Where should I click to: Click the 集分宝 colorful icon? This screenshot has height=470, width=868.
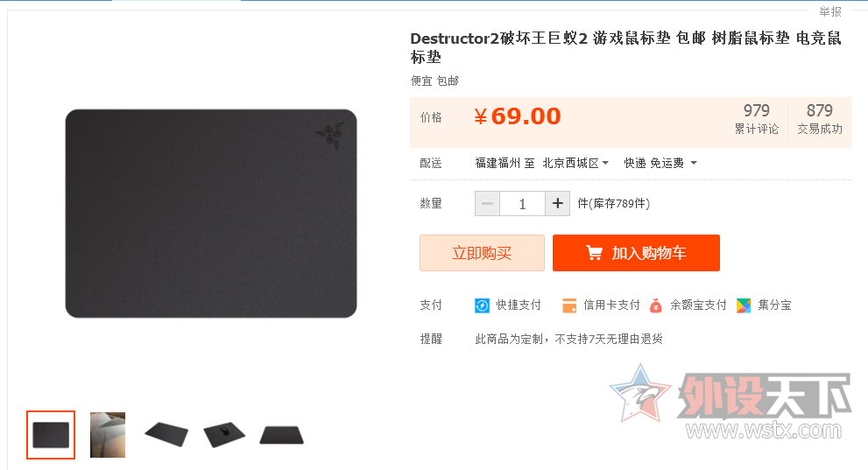coord(744,305)
